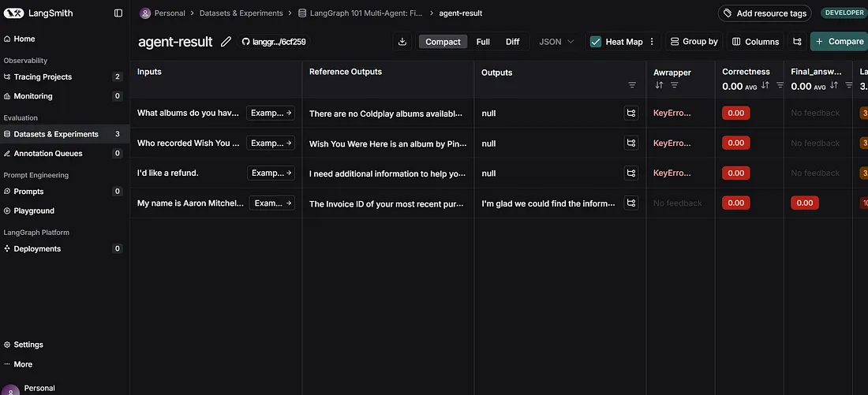Toggle the sidebar collapse icon
Viewport: 868px width, 395px height.
[118, 13]
